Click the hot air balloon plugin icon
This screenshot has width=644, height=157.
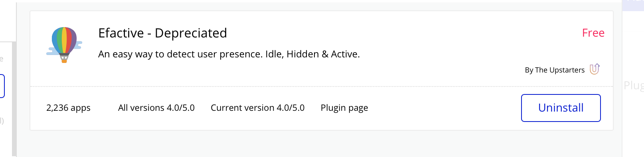[64, 45]
